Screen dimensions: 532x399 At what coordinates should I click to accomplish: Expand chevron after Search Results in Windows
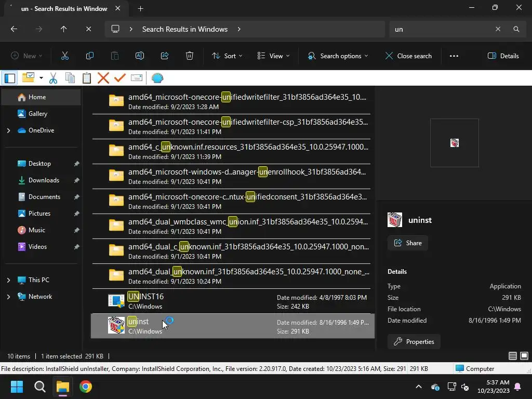239,29
